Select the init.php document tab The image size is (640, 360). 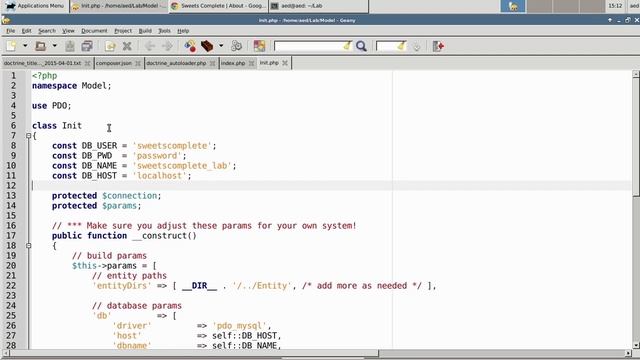[269, 63]
